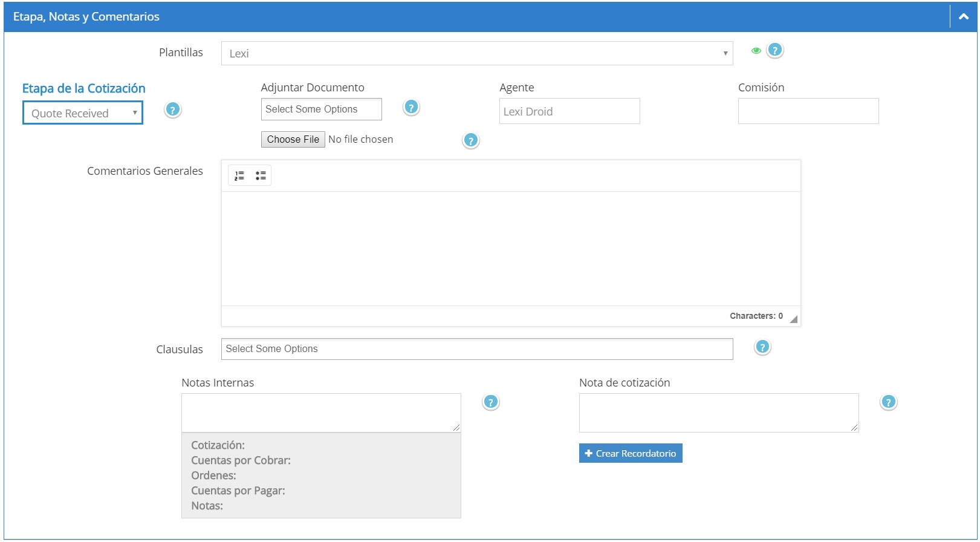This screenshot has width=980, height=542.
Task: Toggle the green eye preview icon
Action: (x=756, y=51)
